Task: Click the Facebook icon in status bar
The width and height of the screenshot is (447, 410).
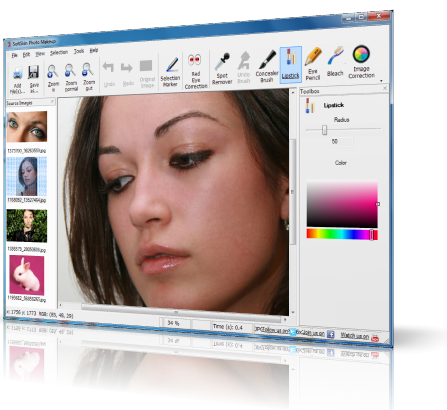Action: click(x=331, y=334)
